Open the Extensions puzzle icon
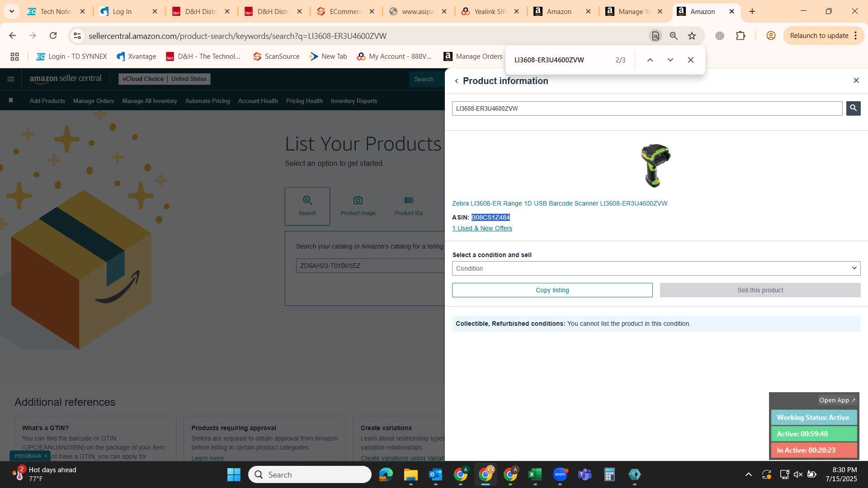 741,36
